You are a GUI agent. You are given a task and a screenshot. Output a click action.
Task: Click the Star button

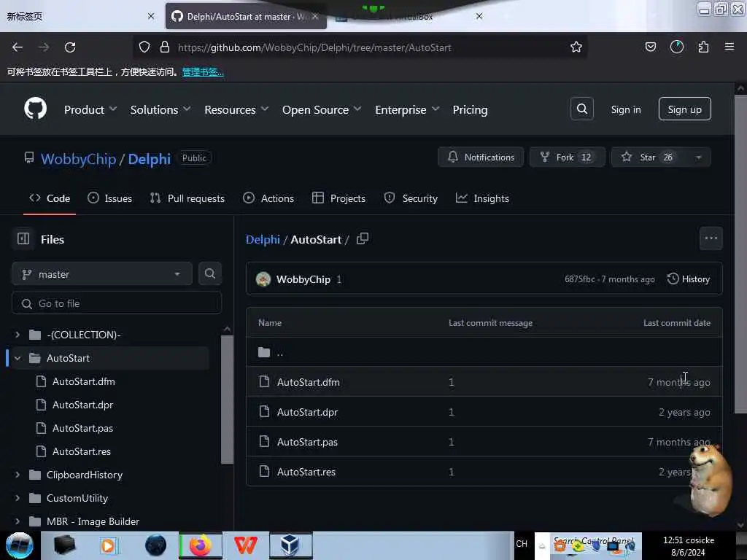[650, 157]
